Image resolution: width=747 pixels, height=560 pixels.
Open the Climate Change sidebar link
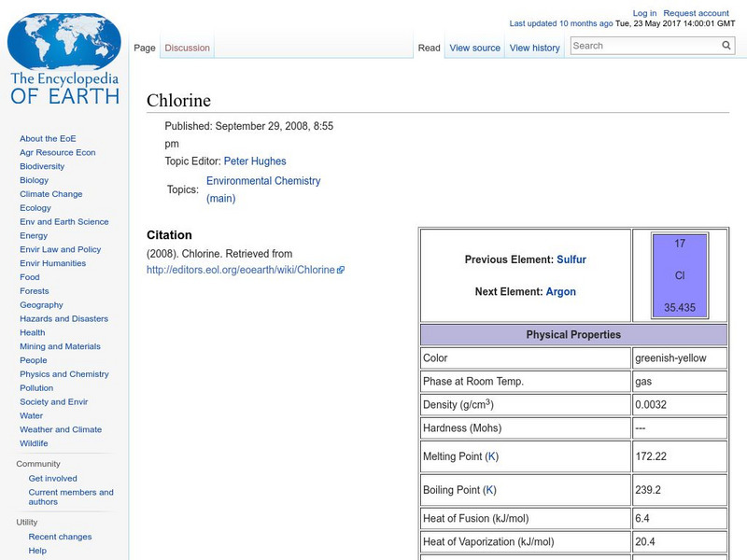pyautogui.click(x=51, y=194)
